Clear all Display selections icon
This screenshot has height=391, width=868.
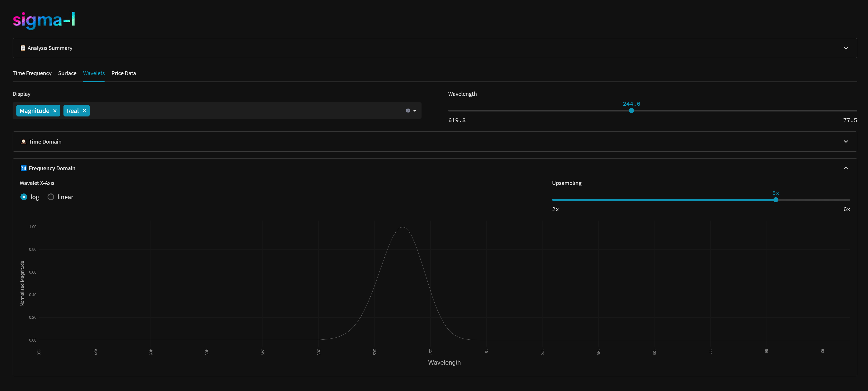pyautogui.click(x=408, y=111)
